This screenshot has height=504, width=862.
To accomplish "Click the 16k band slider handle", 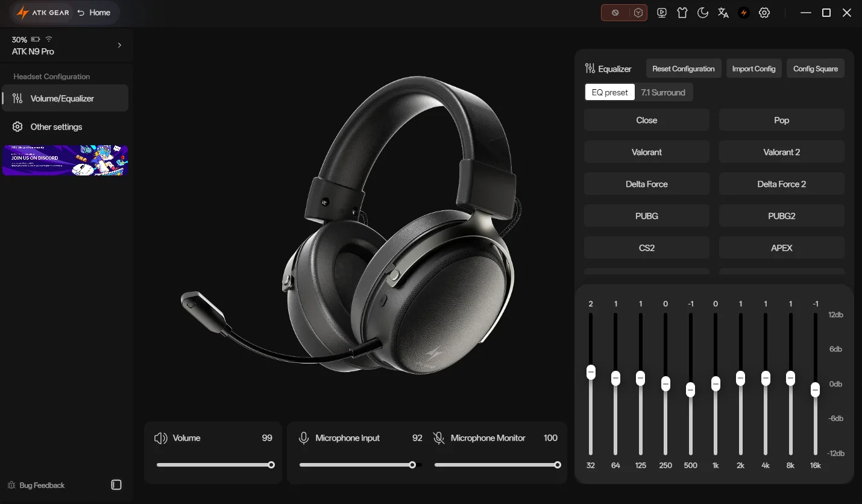I will tap(815, 389).
